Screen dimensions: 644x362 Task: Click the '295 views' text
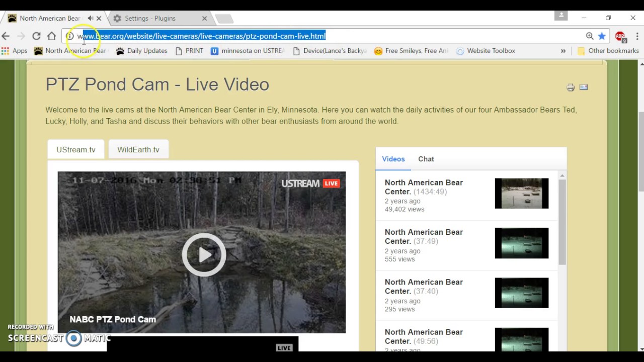400,309
